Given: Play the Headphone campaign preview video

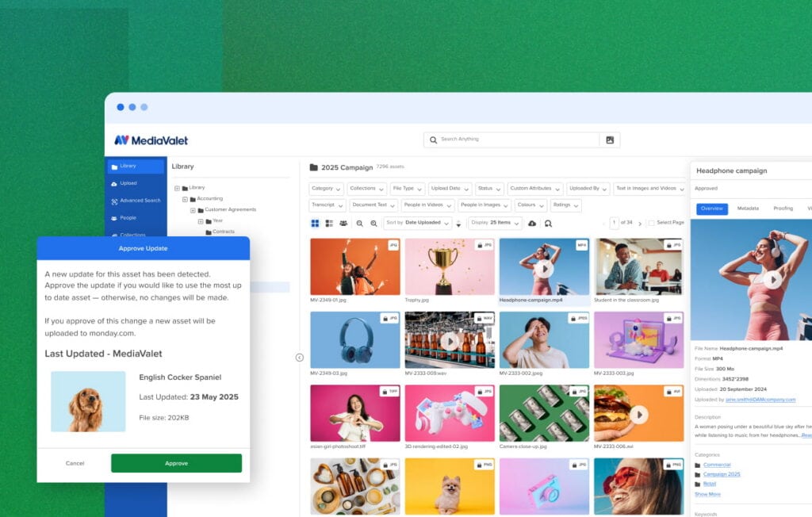Looking at the screenshot, I should point(772,280).
